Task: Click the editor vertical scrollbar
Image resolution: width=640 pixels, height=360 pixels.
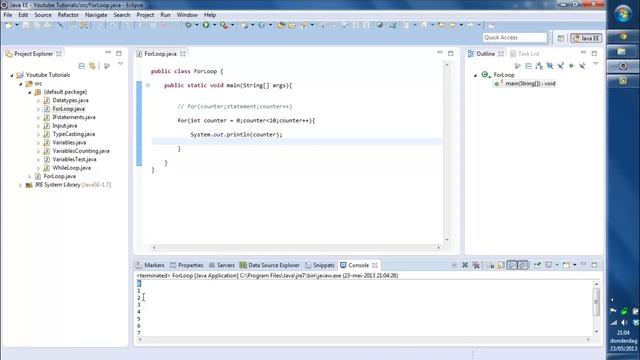Action: [x=447, y=152]
